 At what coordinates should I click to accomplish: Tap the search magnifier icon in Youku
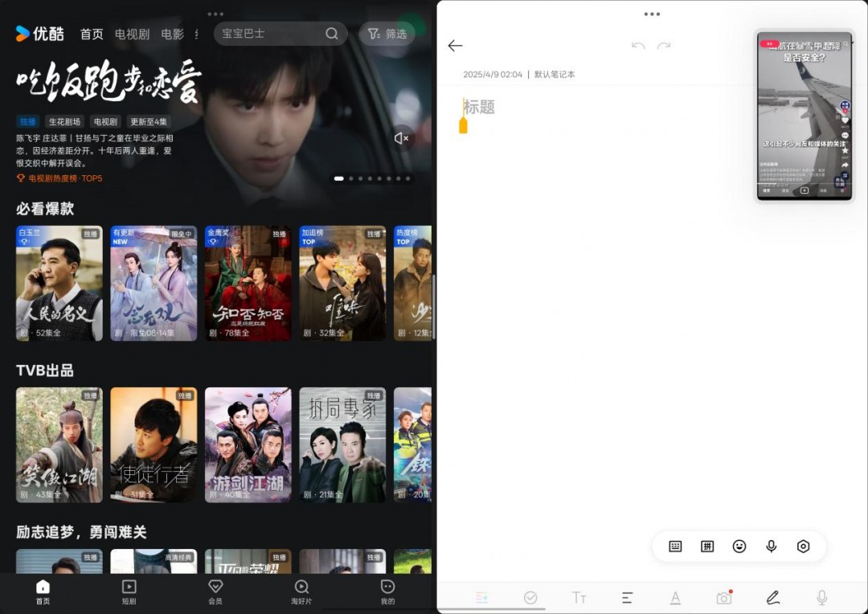pyautogui.click(x=332, y=34)
